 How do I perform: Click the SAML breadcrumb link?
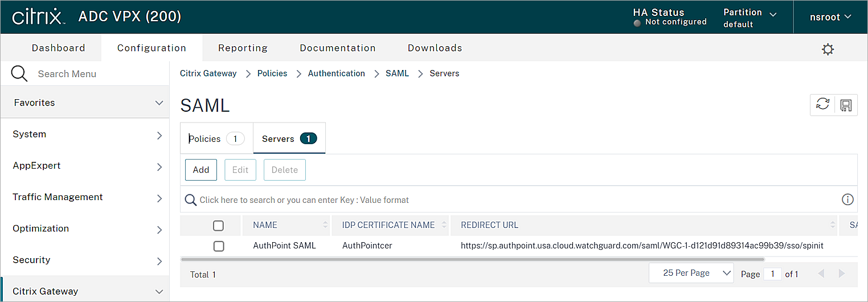tap(398, 74)
